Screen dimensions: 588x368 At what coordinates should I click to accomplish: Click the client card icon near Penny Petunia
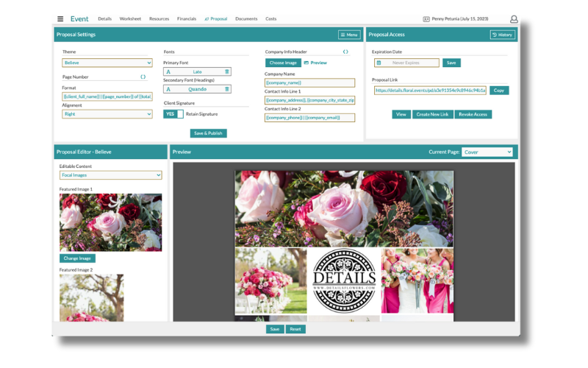click(426, 19)
